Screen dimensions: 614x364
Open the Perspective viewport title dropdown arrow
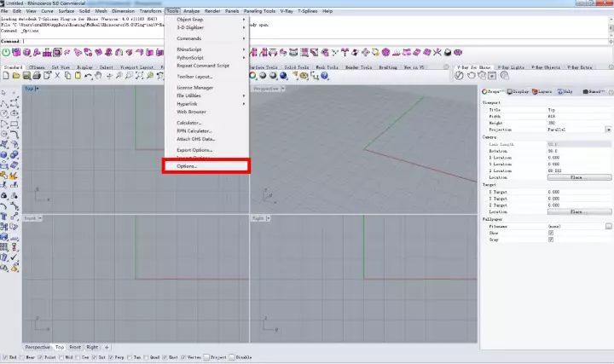[x=283, y=89]
